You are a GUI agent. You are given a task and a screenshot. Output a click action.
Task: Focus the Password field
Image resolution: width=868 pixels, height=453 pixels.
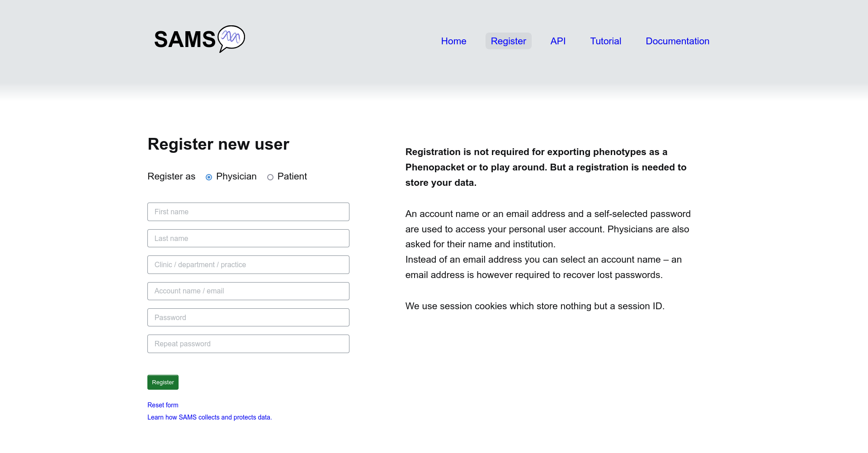pos(248,317)
